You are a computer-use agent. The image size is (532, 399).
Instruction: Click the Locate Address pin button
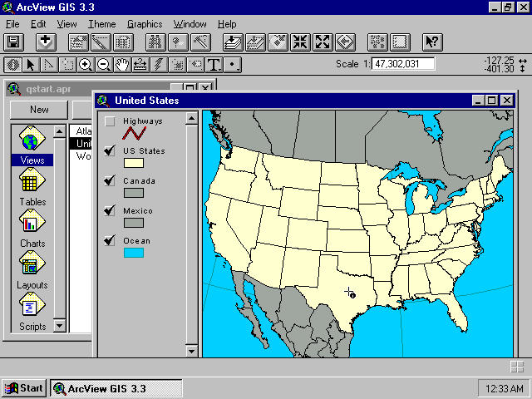coord(178,42)
